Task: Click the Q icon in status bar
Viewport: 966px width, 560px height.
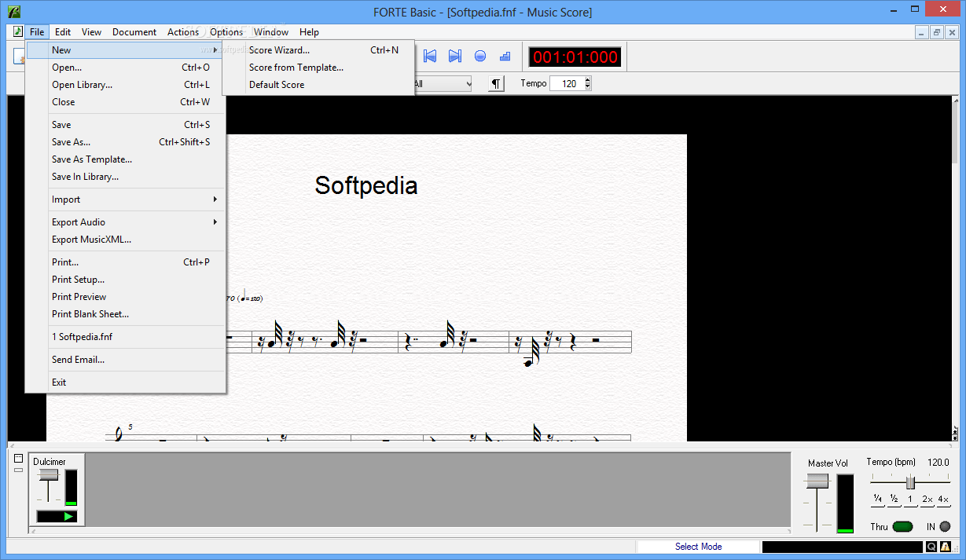Action: point(931,547)
